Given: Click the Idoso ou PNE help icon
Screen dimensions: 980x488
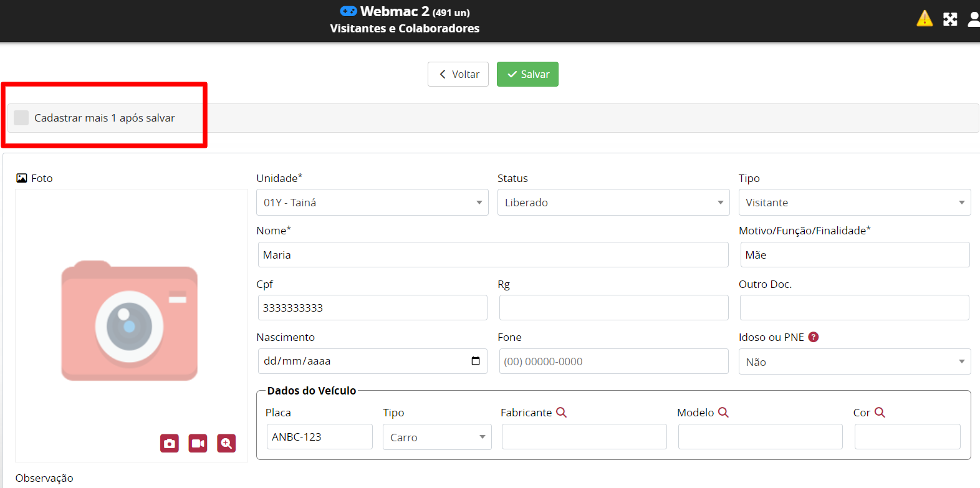Looking at the screenshot, I should coord(814,337).
